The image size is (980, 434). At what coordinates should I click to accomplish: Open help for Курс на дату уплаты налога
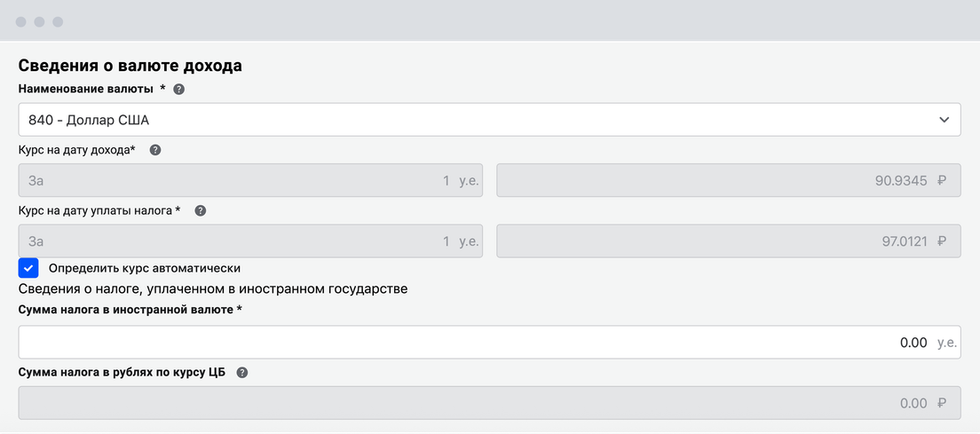201,211
